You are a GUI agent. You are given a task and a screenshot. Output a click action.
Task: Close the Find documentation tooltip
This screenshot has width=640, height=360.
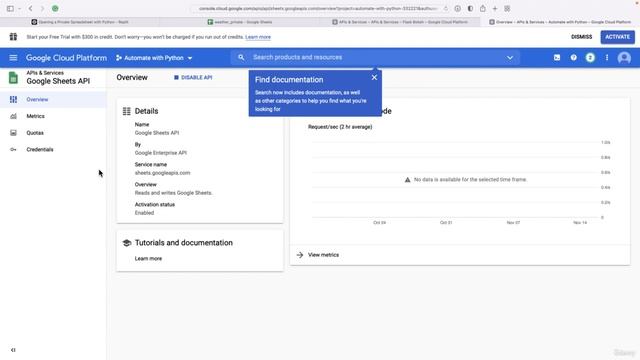click(x=374, y=78)
